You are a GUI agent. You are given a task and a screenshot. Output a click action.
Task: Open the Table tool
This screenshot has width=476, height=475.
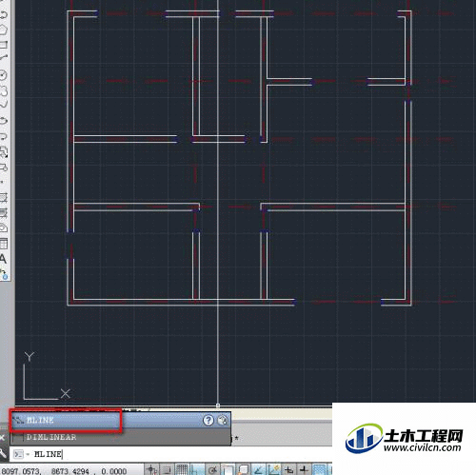click(x=3, y=244)
